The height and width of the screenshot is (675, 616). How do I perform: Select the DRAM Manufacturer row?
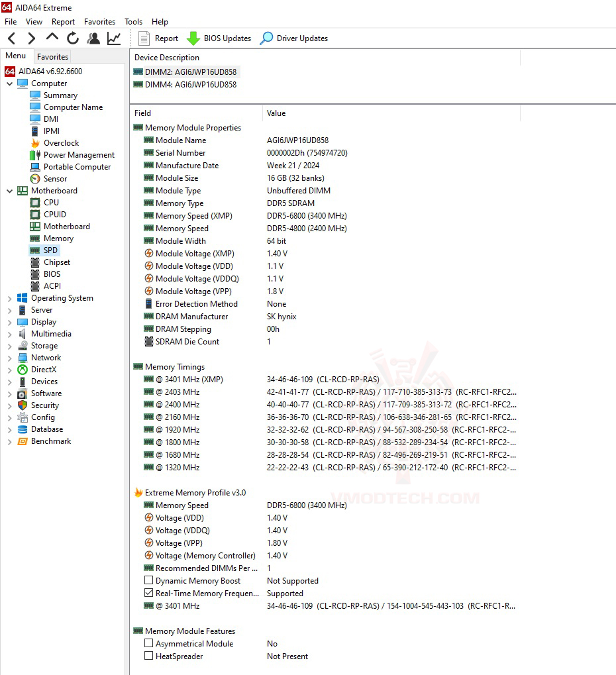(x=325, y=317)
